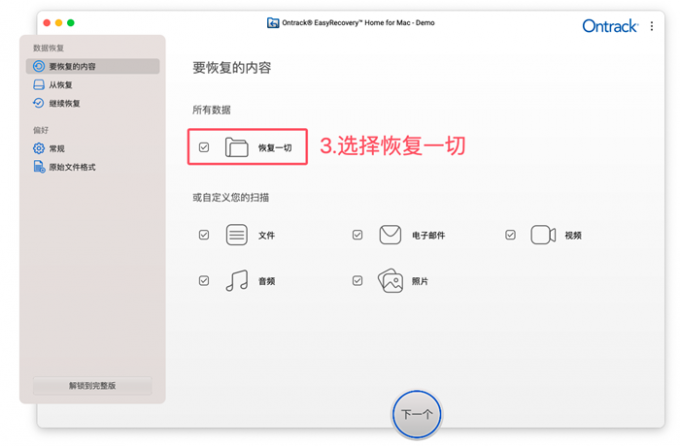Click the 原始文件格式 file icon
Screen dimensions: 680x446
pyautogui.click(x=39, y=167)
